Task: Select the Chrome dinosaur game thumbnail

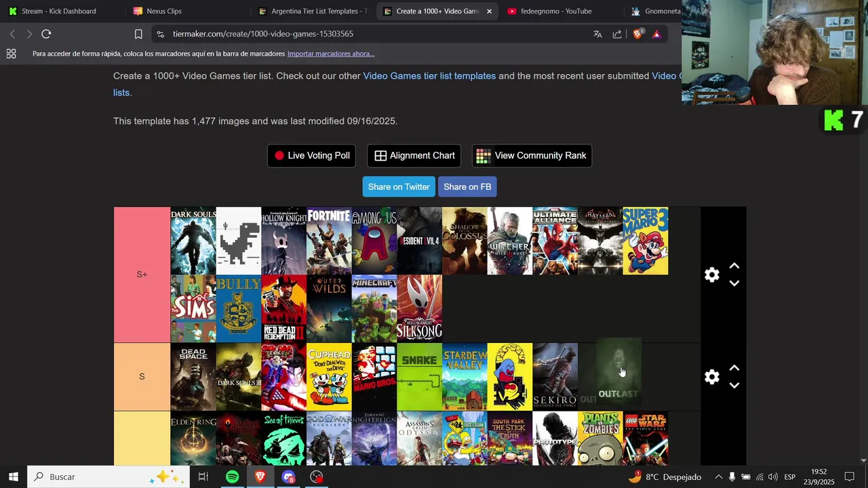Action: [x=239, y=241]
